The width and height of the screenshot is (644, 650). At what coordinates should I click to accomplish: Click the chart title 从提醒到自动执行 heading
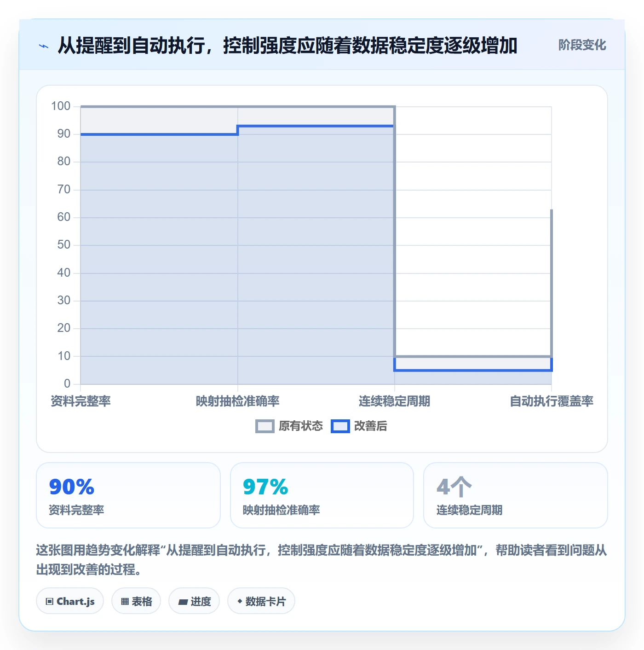point(287,46)
